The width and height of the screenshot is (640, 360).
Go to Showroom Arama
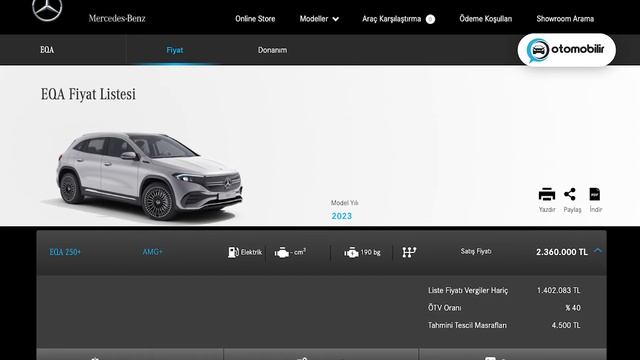[565, 19]
